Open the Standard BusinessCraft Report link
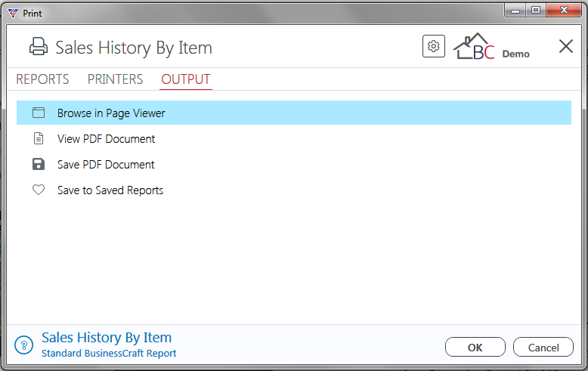 pos(109,354)
